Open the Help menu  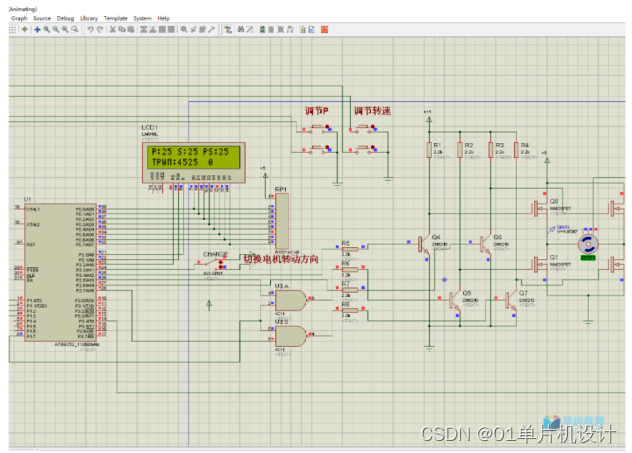[163, 18]
